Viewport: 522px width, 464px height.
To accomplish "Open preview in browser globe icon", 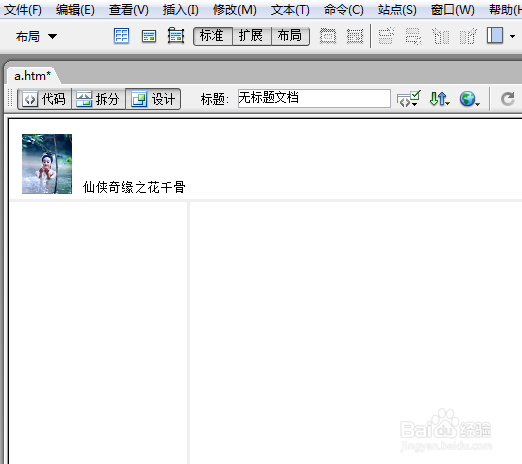I will click(x=469, y=99).
